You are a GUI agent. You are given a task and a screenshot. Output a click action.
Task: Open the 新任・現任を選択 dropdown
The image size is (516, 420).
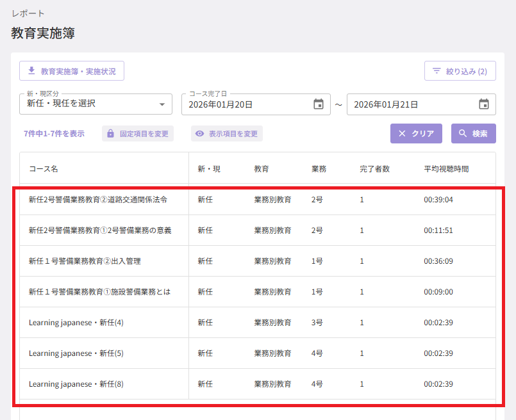pyautogui.click(x=96, y=104)
